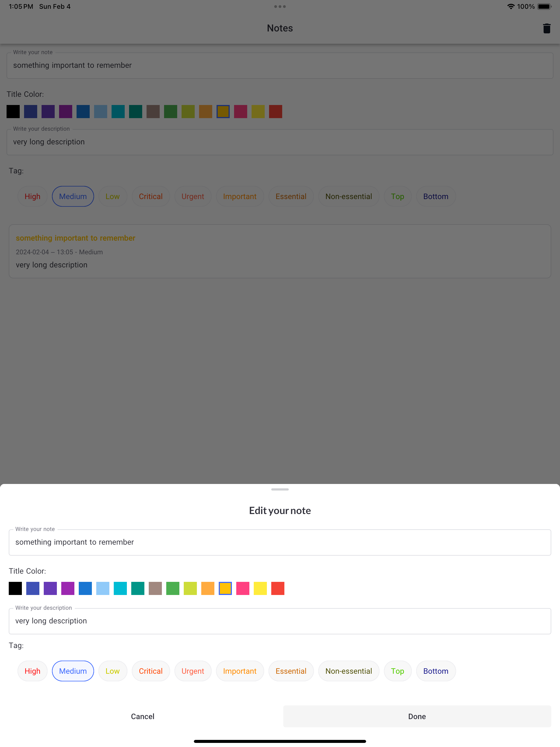Select background Important tag chip

point(240,196)
